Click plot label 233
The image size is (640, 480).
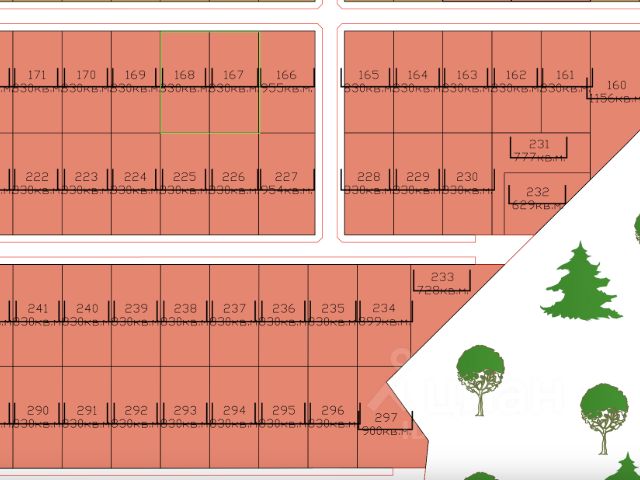pos(442,278)
